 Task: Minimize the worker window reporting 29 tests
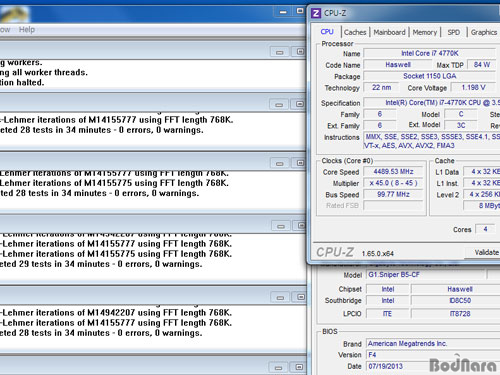click(281, 226)
